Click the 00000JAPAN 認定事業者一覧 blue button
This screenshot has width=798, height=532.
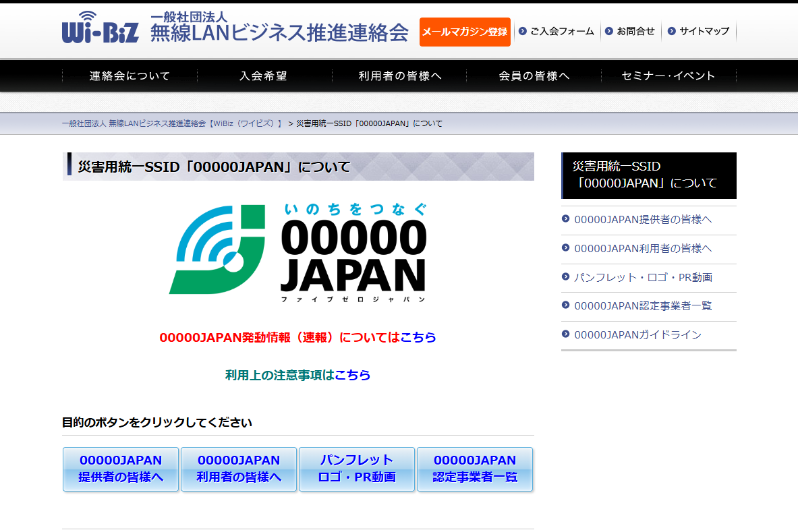(475, 469)
